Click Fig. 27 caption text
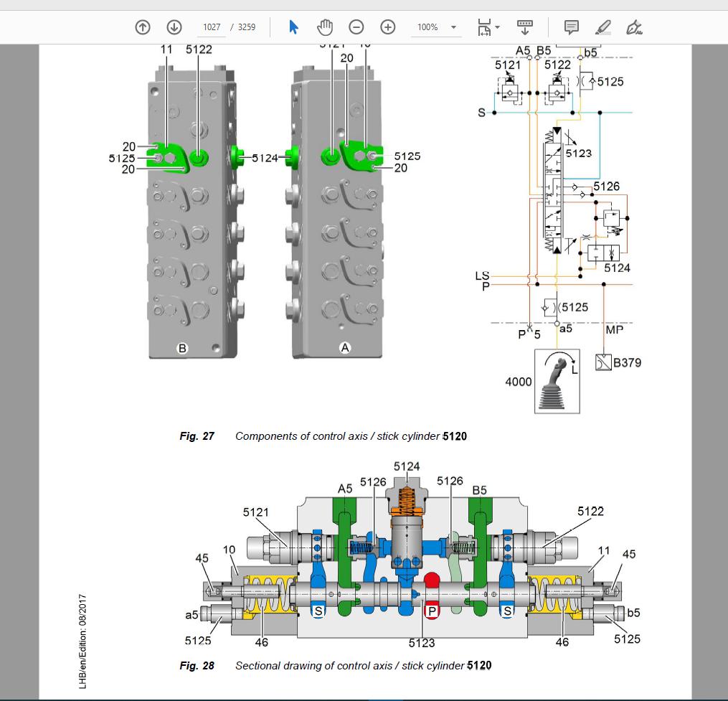The image size is (728, 701). tap(323, 436)
